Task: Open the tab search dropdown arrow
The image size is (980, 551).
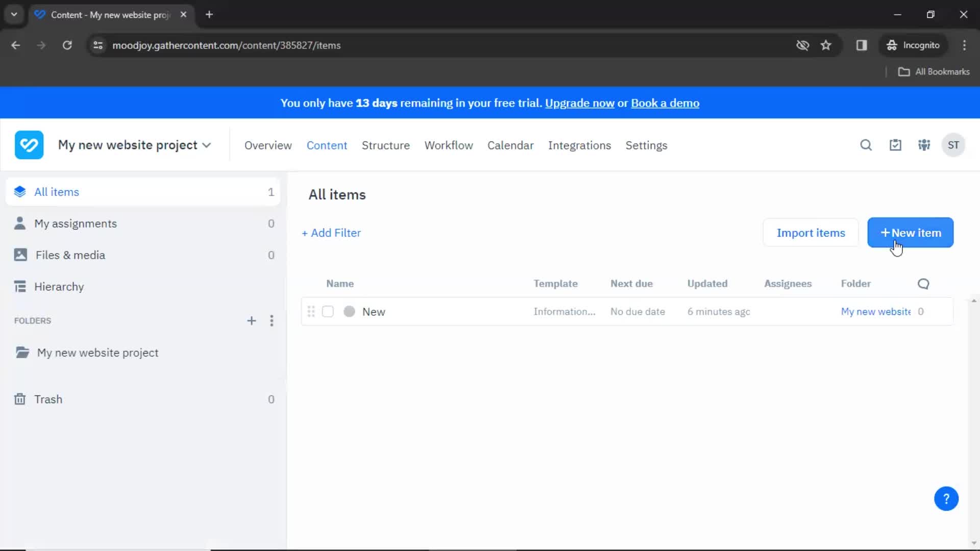Action: [14, 15]
